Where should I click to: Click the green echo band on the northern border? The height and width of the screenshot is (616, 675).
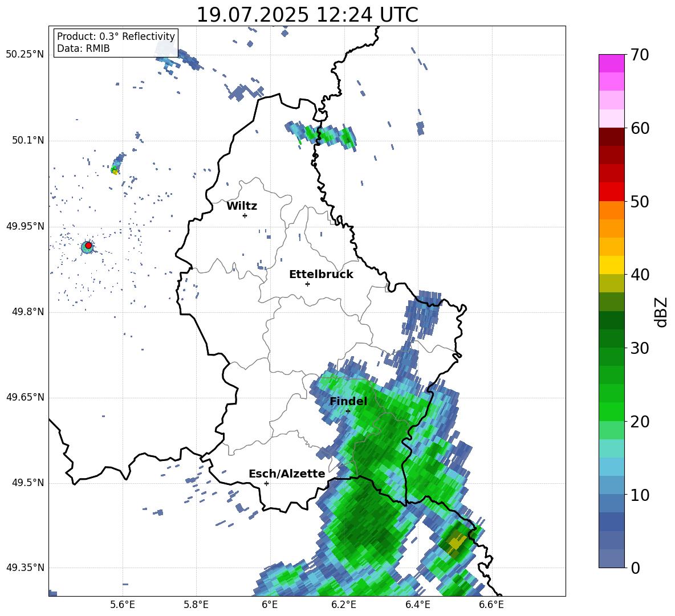pyautogui.click(x=322, y=135)
